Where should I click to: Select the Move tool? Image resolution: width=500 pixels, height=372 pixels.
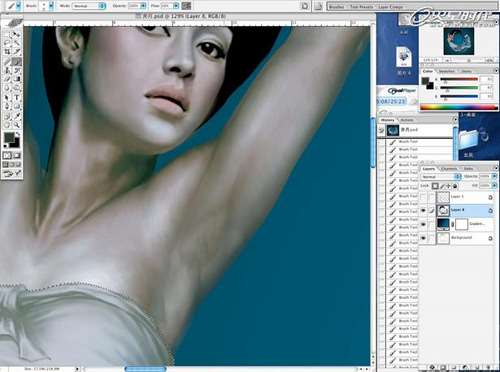pyautogui.click(x=16, y=34)
